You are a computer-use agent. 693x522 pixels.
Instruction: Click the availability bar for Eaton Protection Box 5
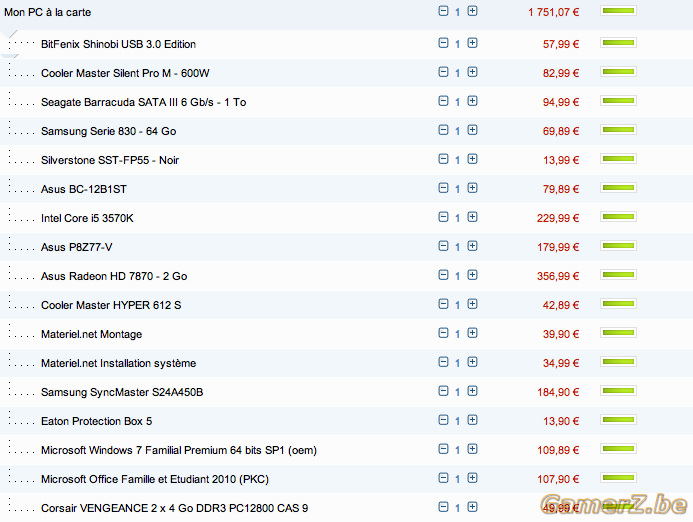618,419
